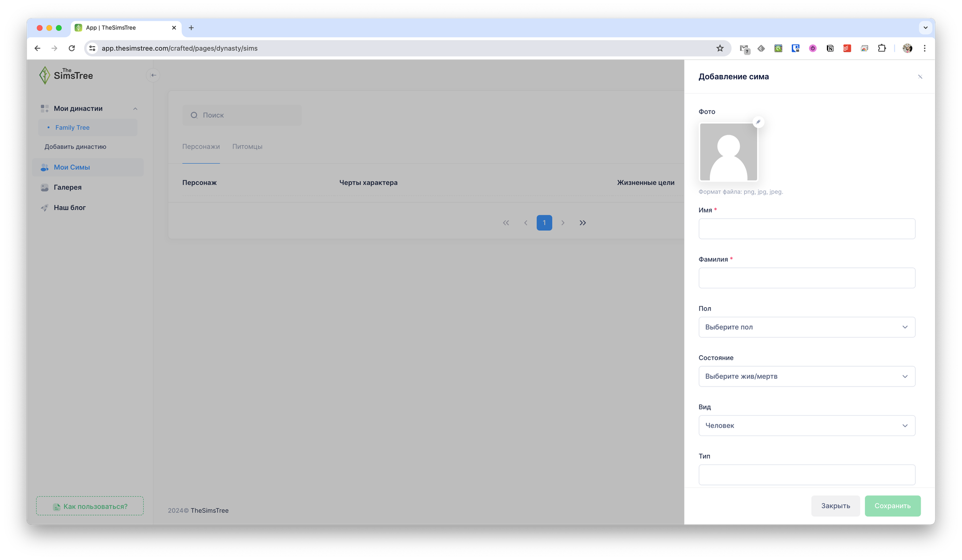The image size is (962, 560).
Task: Open Галерея in sidebar
Action: point(67,187)
